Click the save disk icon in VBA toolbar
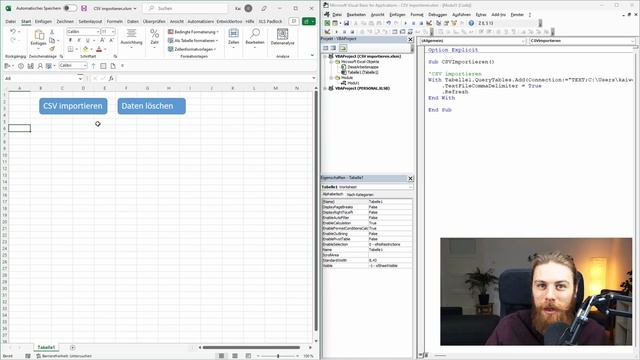Viewport: 640px width, 360px height. (x=347, y=23)
